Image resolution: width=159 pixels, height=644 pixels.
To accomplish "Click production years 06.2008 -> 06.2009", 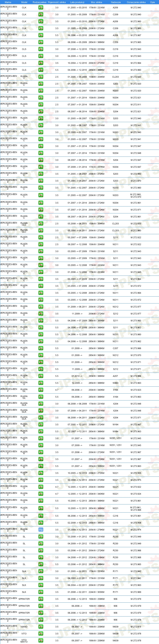I will [77, 404].
